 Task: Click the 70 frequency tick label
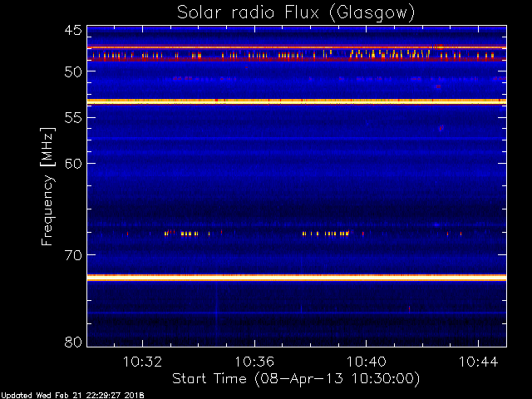point(73,255)
